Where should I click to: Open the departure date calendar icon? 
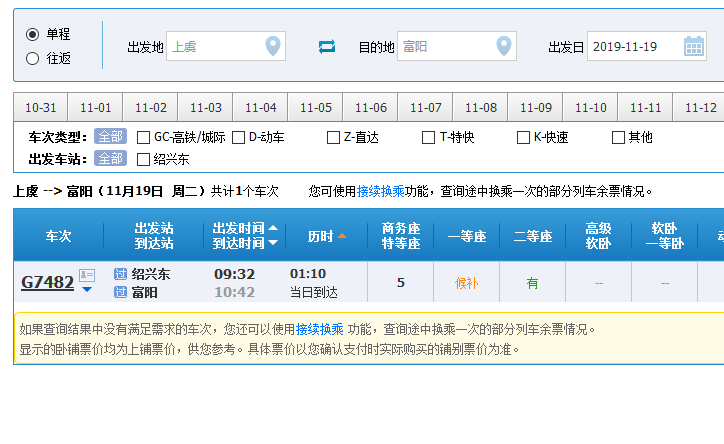[x=694, y=46]
